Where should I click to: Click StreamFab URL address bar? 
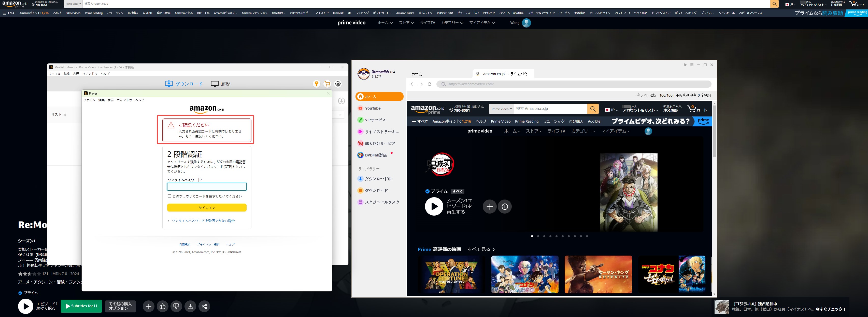574,84
